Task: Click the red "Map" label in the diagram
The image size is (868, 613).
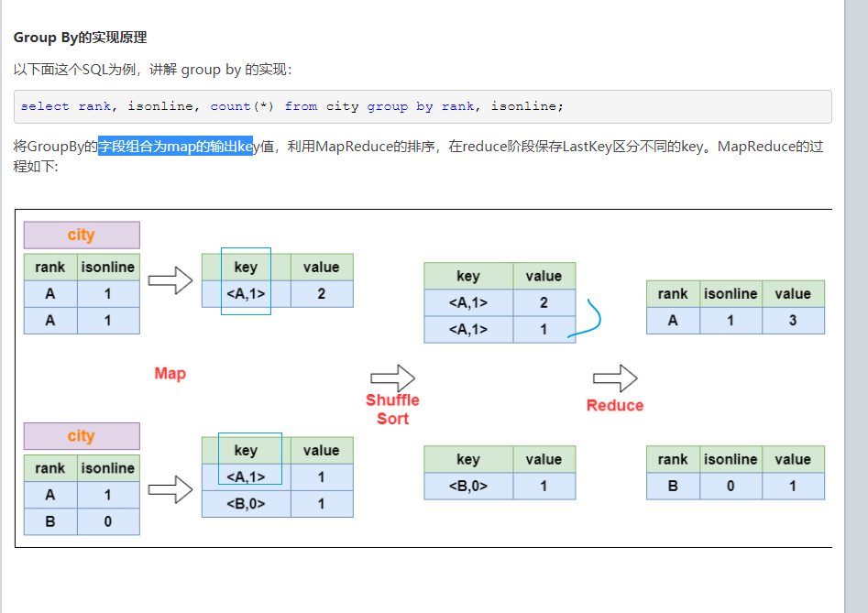Action: pos(170,374)
